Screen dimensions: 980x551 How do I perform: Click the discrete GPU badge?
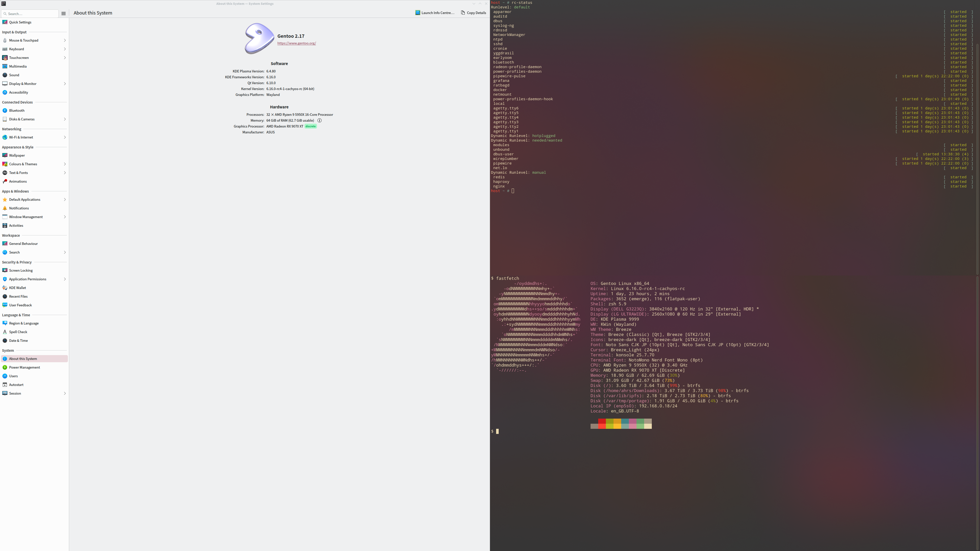click(x=310, y=126)
